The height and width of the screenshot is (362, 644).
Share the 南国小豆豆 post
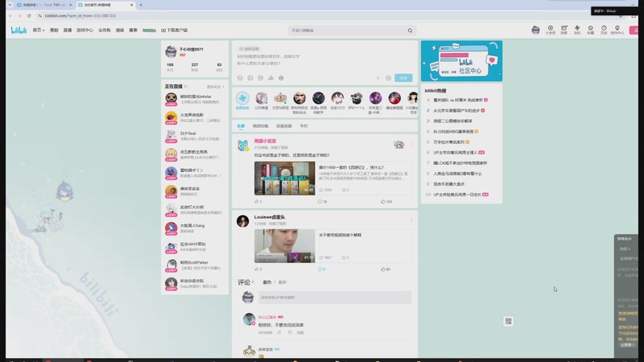(258, 202)
